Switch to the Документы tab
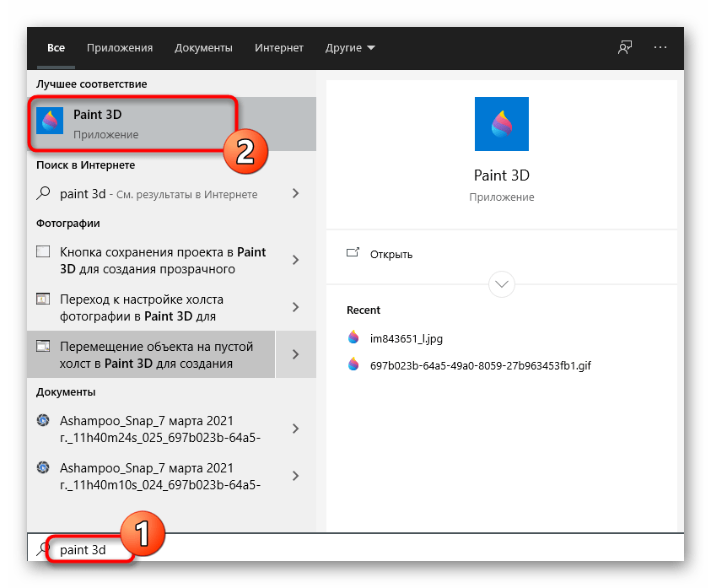 click(203, 48)
